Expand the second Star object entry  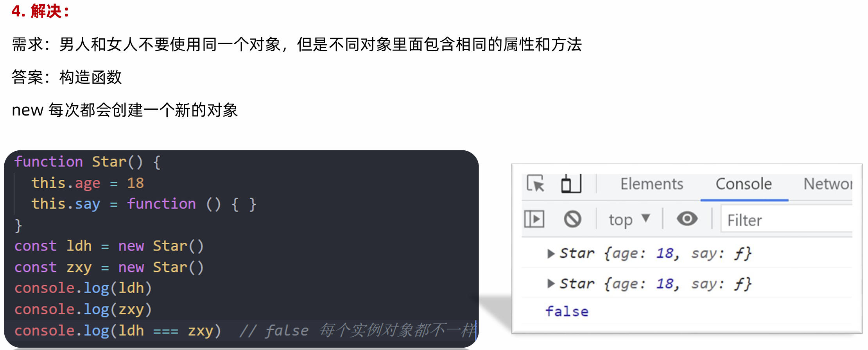pyautogui.click(x=551, y=283)
